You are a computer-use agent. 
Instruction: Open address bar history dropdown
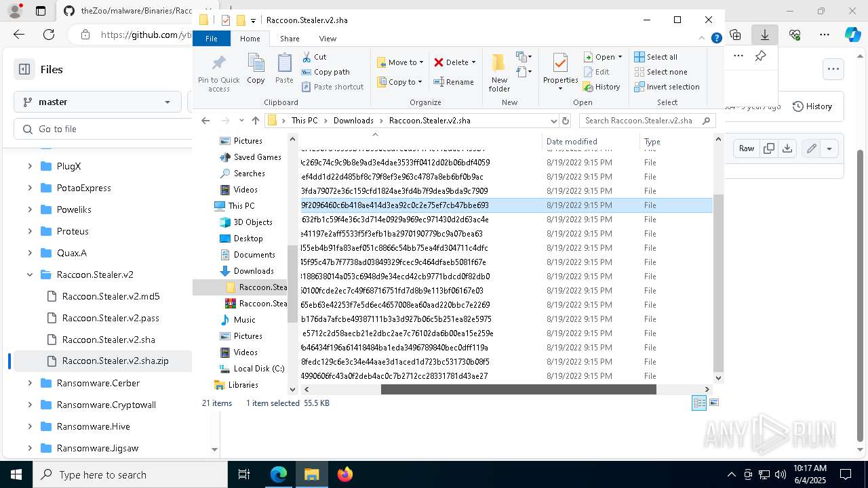coord(554,121)
